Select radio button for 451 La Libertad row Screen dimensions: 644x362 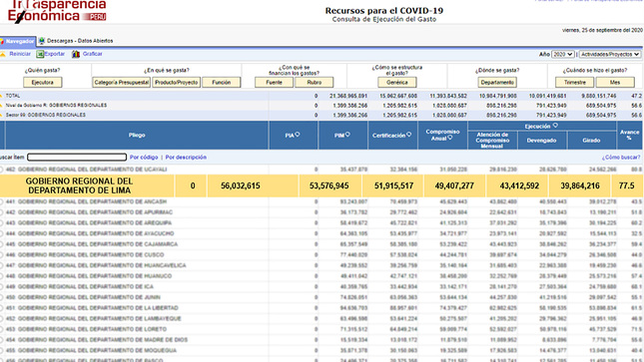coord(1,308)
